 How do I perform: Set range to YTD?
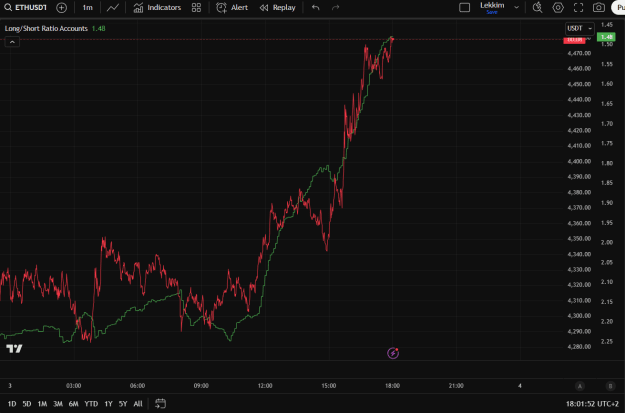[x=91, y=404]
